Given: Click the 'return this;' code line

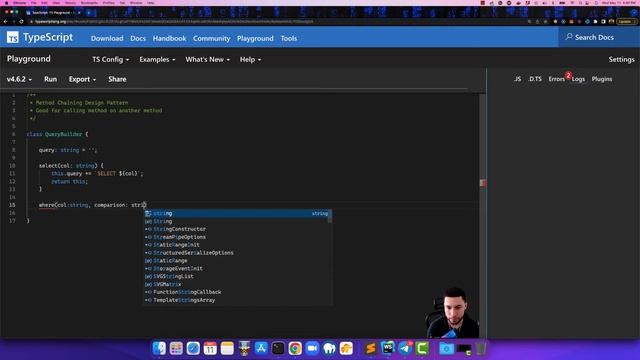Looking at the screenshot, I should coord(69,182).
